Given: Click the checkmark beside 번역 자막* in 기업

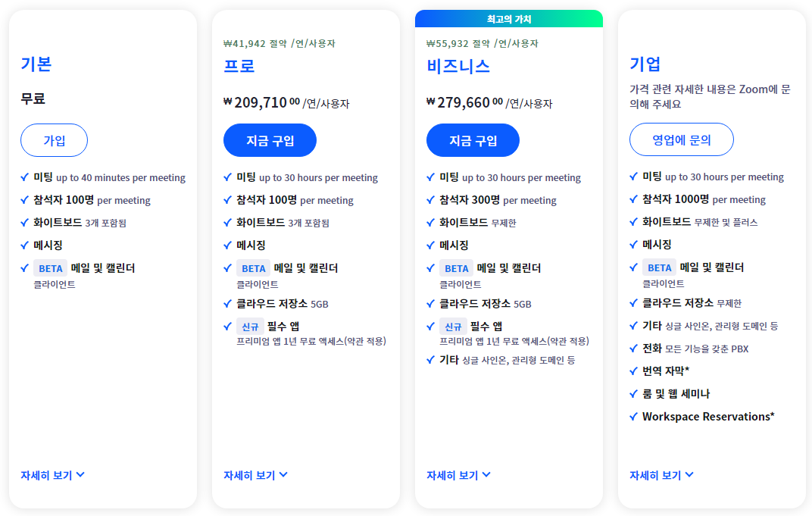Looking at the screenshot, I should pyautogui.click(x=632, y=371).
